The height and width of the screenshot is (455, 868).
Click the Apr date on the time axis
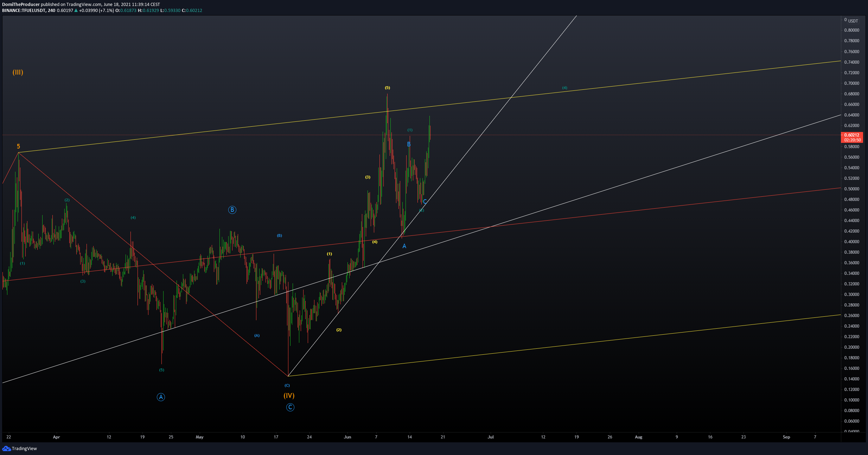tap(56, 437)
